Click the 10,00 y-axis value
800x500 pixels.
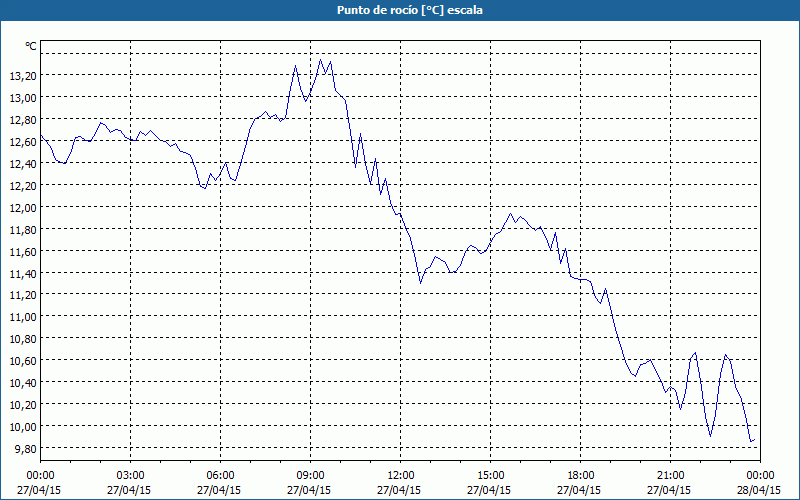pos(22,427)
